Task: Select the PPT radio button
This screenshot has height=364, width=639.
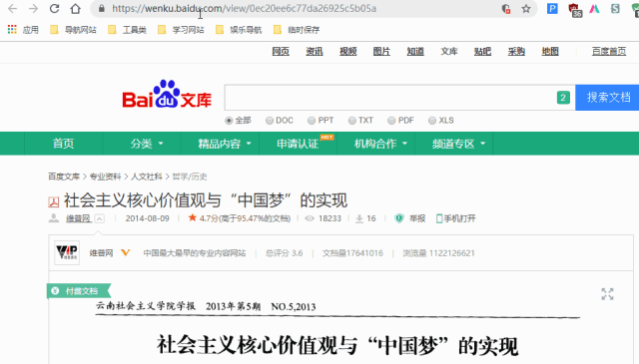Action: click(x=312, y=121)
